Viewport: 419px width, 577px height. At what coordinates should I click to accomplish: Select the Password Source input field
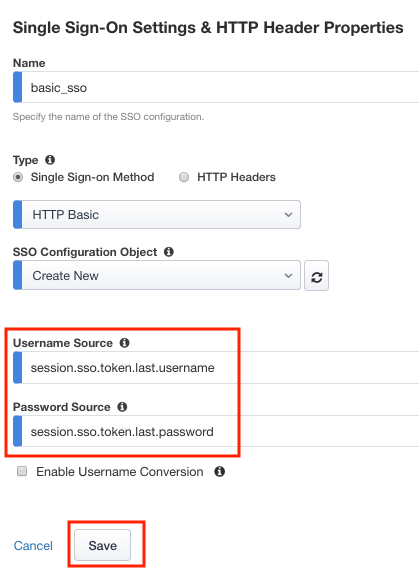(216, 431)
